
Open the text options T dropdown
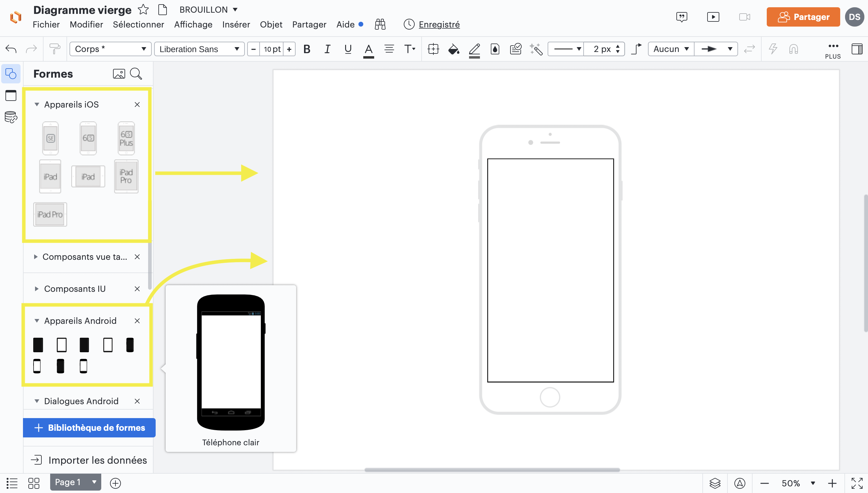(x=410, y=49)
